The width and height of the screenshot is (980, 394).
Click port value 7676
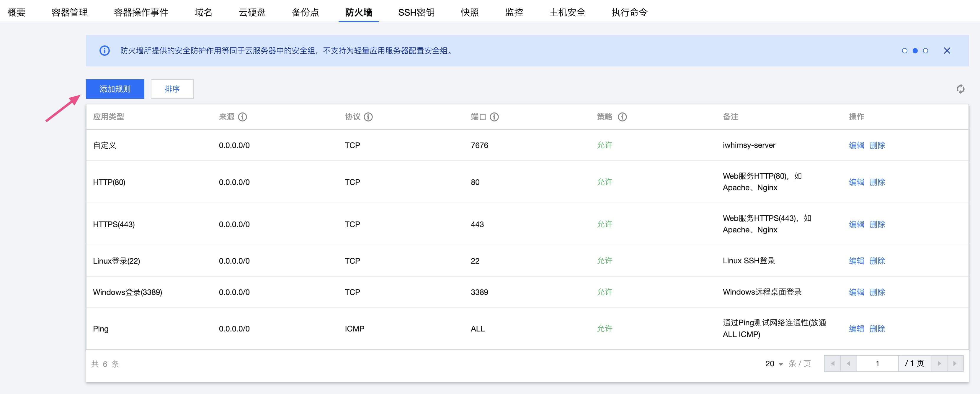[x=479, y=145]
